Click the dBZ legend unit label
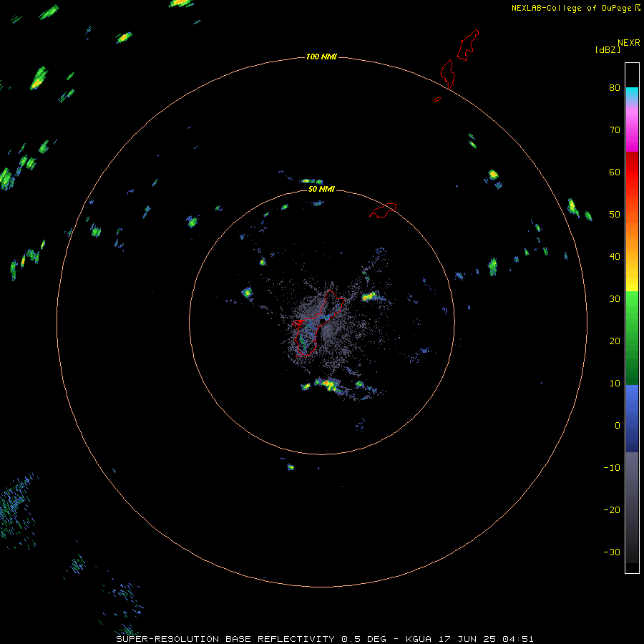Image resolution: width=644 pixels, height=644 pixels. (608, 49)
